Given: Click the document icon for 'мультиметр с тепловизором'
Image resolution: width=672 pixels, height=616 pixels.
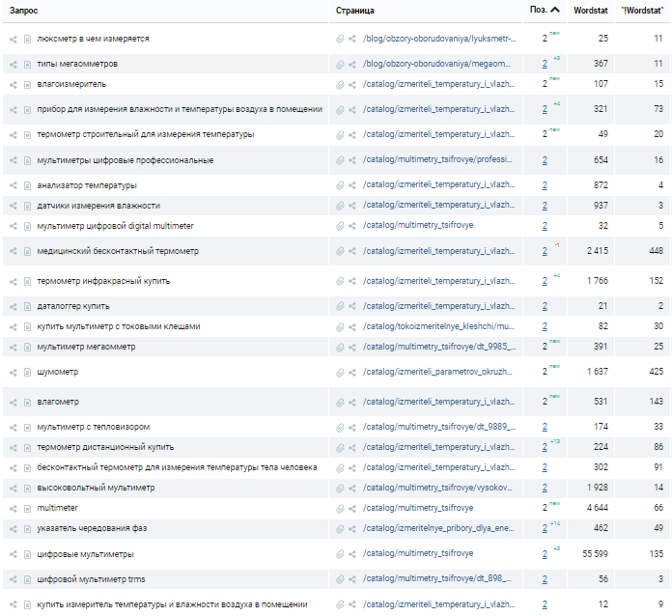Looking at the screenshot, I should (x=27, y=428).
